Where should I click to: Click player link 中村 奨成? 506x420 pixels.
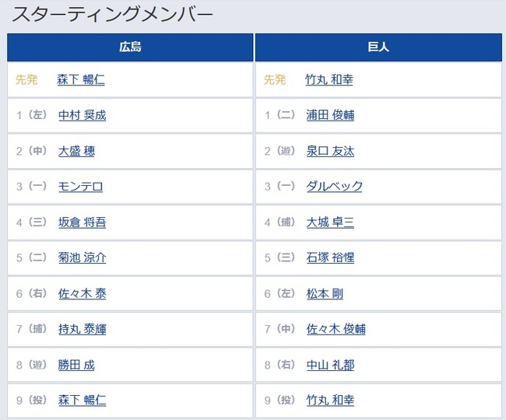click(82, 115)
